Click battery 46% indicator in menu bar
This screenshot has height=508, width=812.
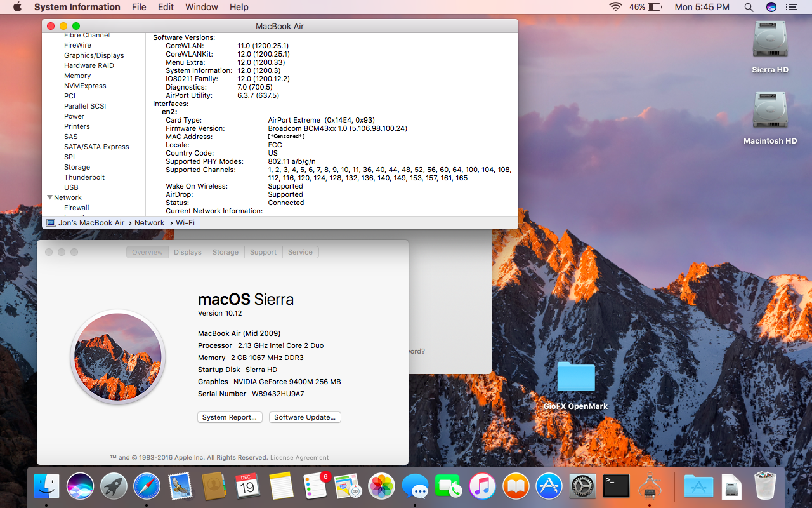coord(646,7)
